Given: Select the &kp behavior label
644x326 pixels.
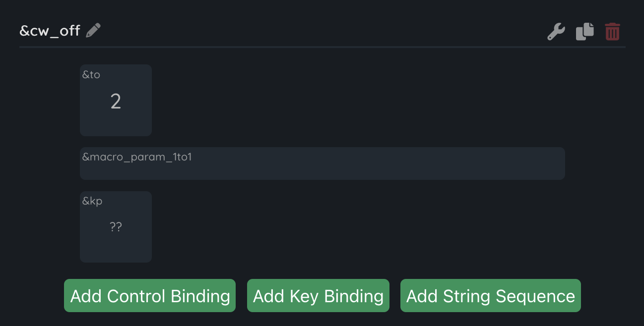Looking at the screenshot, I should click(92, 201).
